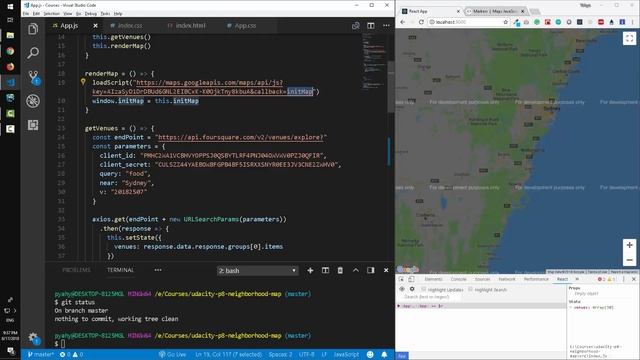Screen dimensions: 640x360
Task: Bookmark this page with the star icon
Action: click(x=506, y=22)
